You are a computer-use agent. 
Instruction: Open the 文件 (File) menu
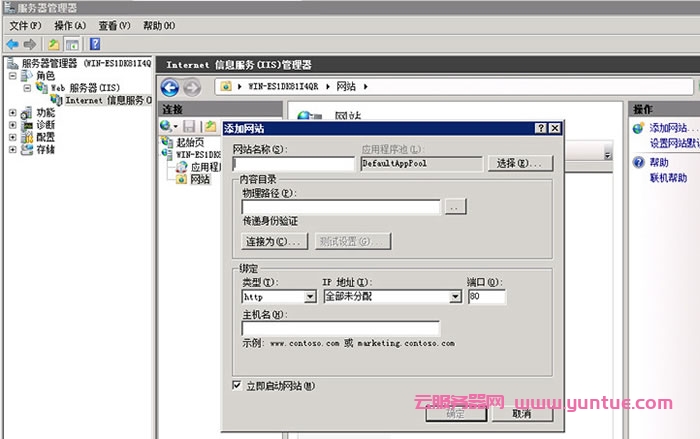coord(25,25)
